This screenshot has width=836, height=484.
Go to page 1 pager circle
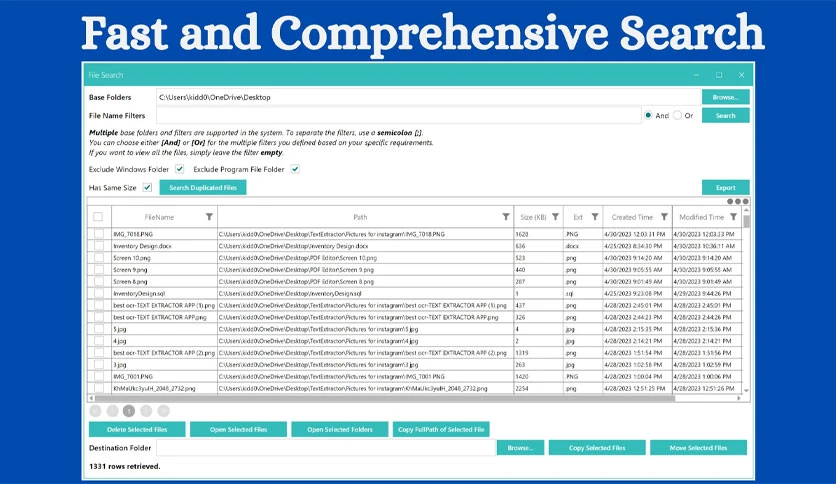coord(129,411)
